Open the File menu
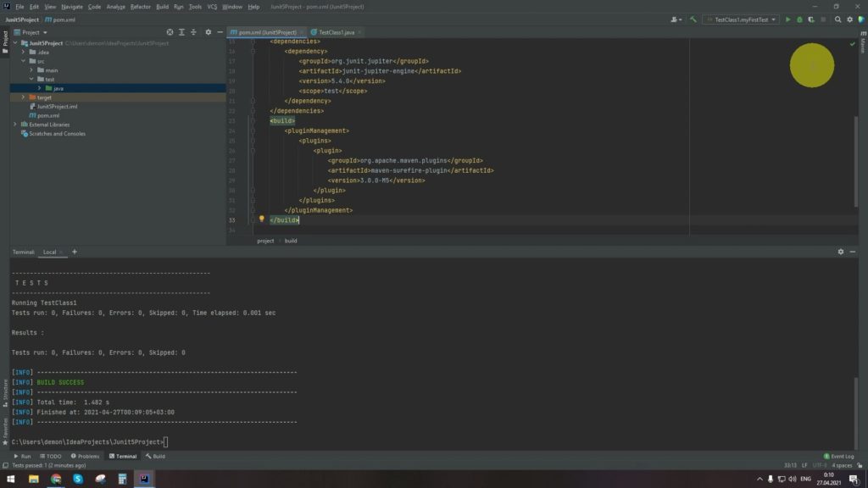Screen dimensions: 868x488 (x=19, y=7)
